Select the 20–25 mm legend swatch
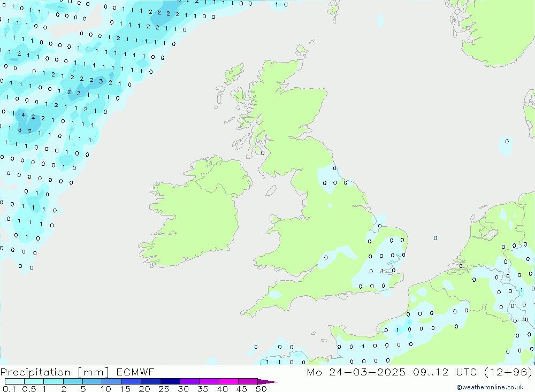 point(151,381)
